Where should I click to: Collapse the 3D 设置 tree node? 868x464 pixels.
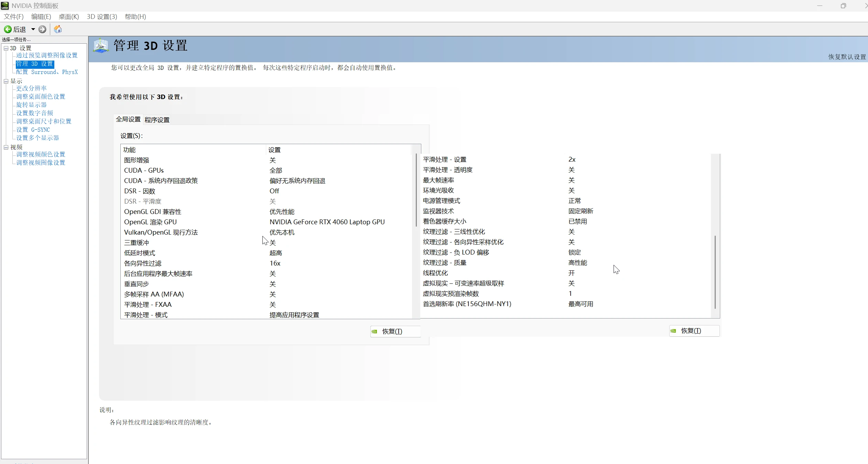tap(6, 48)
